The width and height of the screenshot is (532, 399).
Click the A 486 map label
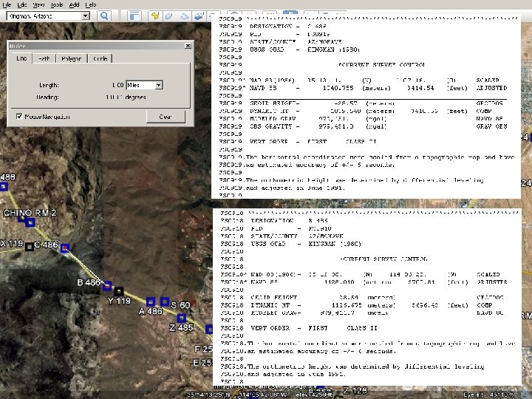(151, 311)
